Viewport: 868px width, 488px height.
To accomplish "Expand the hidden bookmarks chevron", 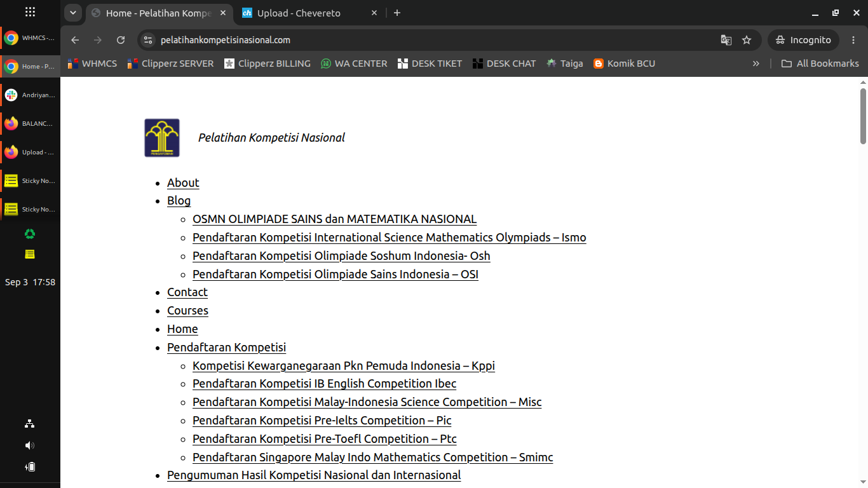I will pos(756,64).
